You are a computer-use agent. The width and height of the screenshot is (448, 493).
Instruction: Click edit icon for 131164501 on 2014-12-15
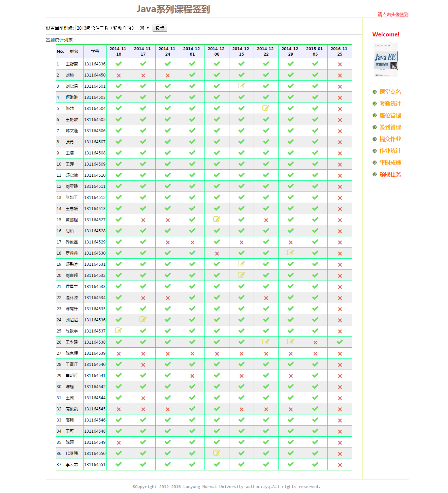tap(241, 86)
